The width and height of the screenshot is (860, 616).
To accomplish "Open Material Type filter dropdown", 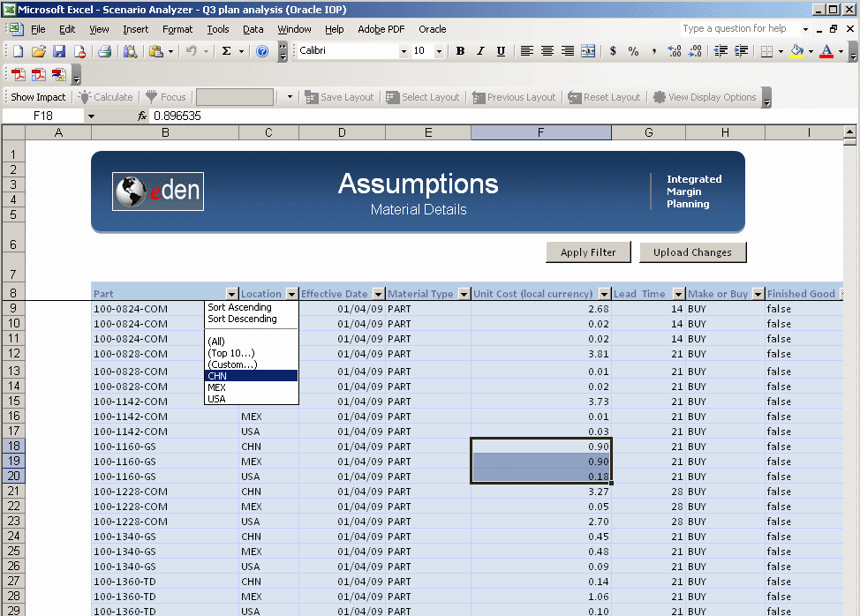I will (464, 294).
